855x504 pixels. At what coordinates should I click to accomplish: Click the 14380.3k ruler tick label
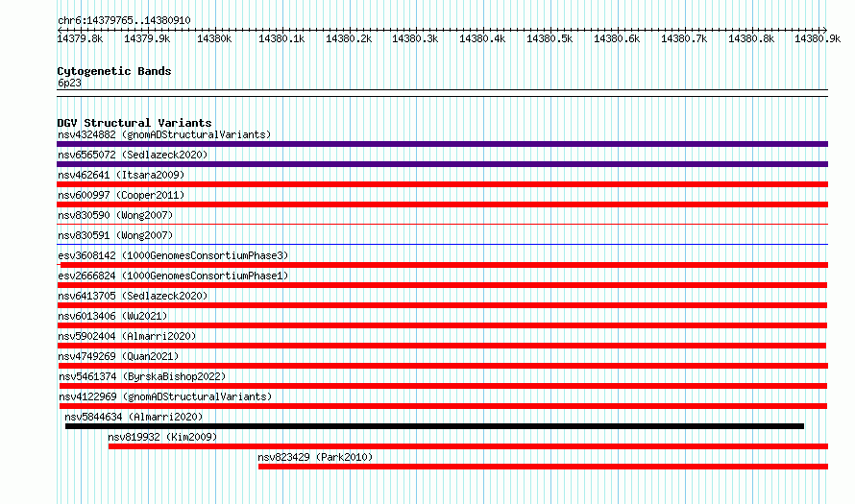pyautogui.click(x=416, y=38)
